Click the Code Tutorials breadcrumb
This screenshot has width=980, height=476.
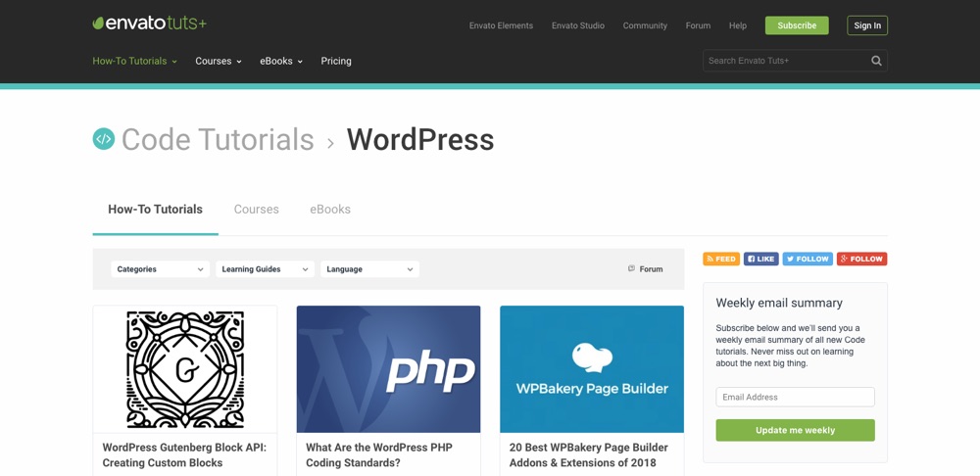218,139
